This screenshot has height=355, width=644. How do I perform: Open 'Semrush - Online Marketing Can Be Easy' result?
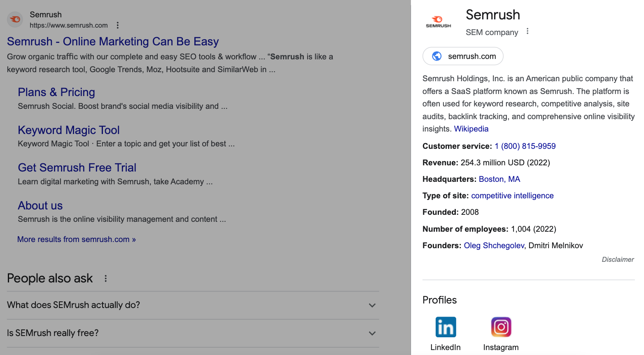(x=113, y=42)
